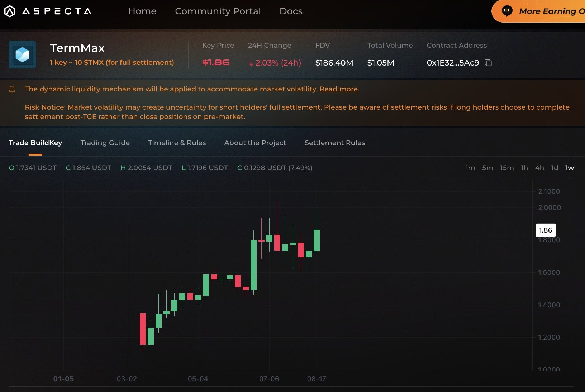Click the 1.6000 price axis label
This screenshot has width=585, height=392.
pyautogui.click(x=549, y=272)
